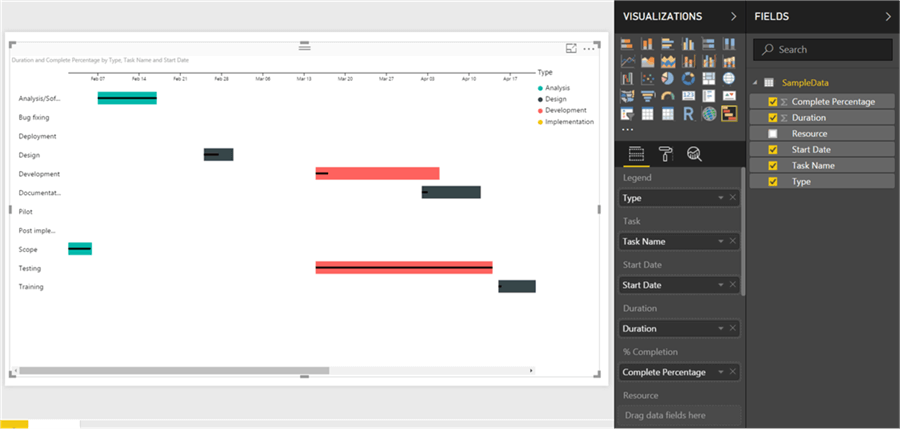The image size is (900, 429).
Task: Click the Development legend color dot
Action: click(x=540, y=110)
